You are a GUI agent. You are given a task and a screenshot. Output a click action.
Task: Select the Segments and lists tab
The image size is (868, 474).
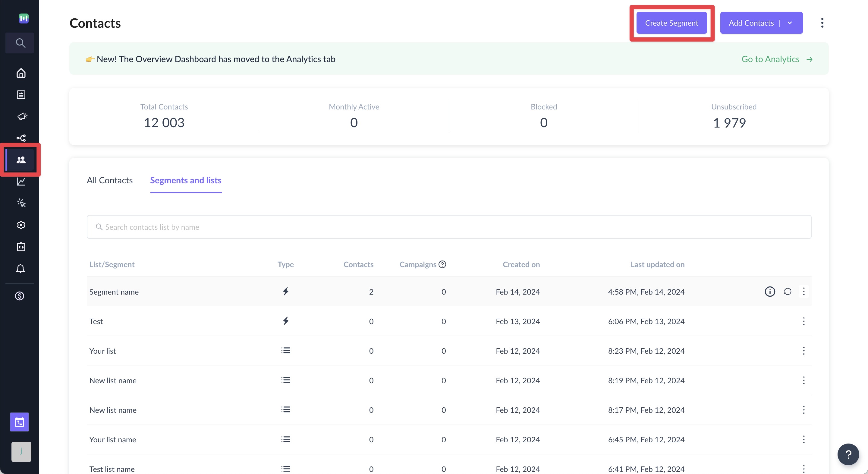[x=185, y=180]
